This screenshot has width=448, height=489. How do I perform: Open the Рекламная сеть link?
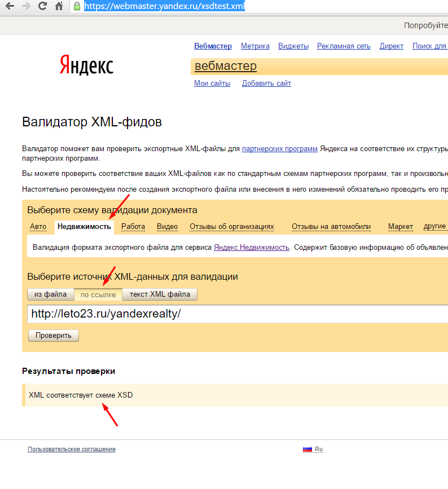pyautogui.click(x=344, y=46)
